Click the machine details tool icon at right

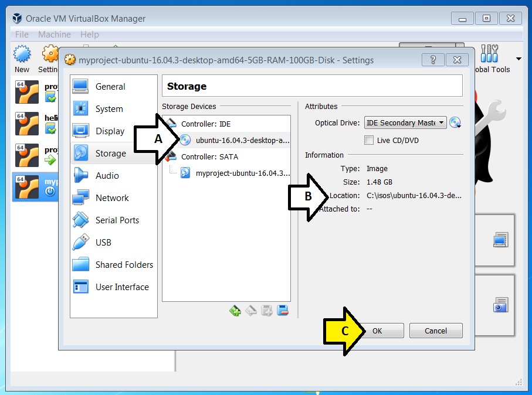click(500, 240)
